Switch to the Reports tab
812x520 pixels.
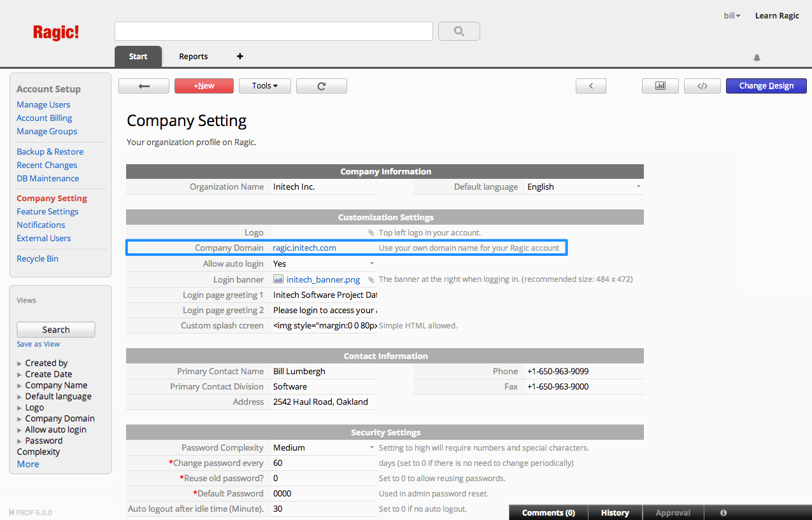[x=194, y=56]
